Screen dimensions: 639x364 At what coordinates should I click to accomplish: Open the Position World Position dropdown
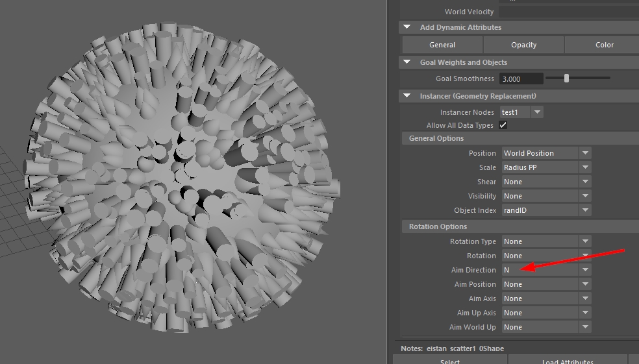585,153
